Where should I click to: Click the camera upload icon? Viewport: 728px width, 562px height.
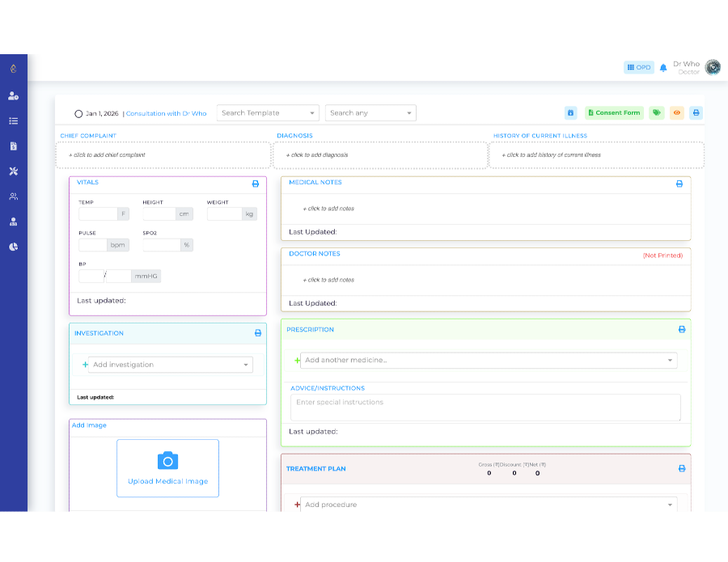point(167,461)
